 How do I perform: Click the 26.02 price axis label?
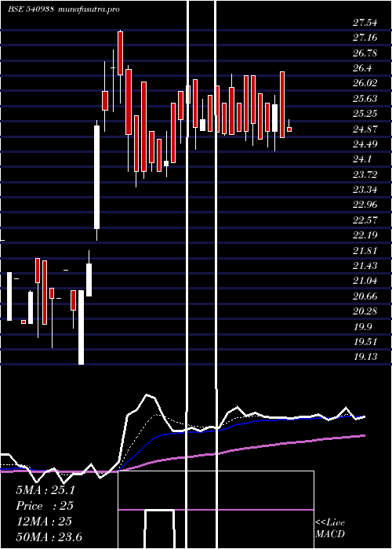point(365,83)
